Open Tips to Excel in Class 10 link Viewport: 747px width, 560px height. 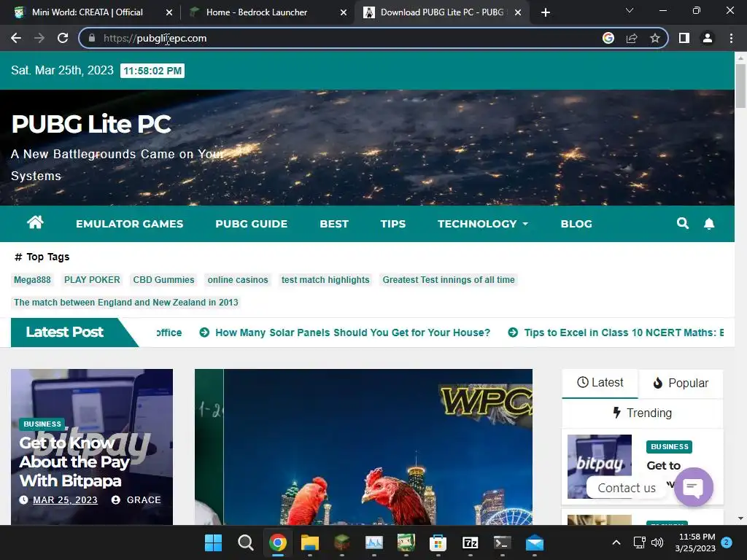pos(624,332)
